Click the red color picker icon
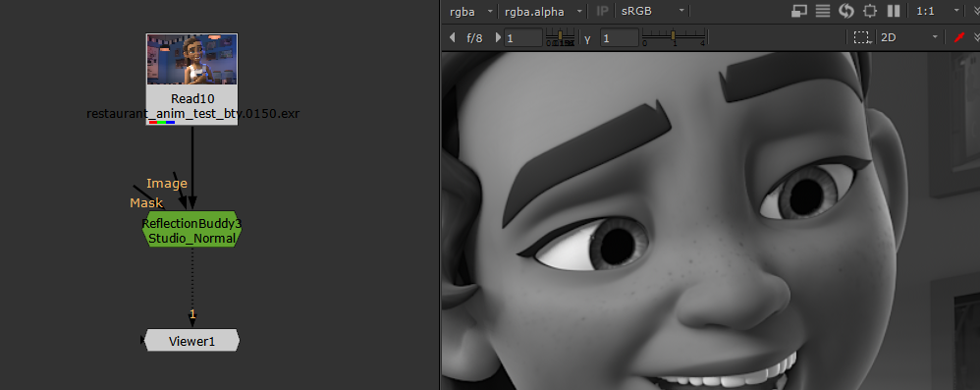This screenshot has width=980, height=390. pos(960,37)
